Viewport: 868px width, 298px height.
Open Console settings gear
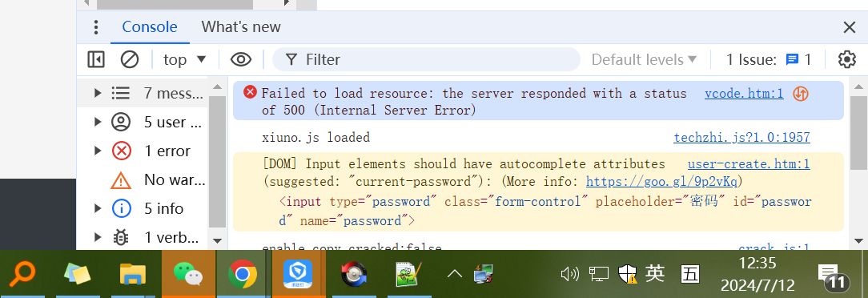click(x=847, y=59)
